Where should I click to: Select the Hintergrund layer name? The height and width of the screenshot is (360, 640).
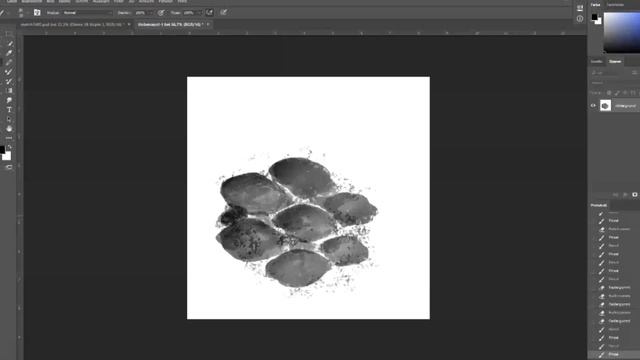(x=625, y=106)
